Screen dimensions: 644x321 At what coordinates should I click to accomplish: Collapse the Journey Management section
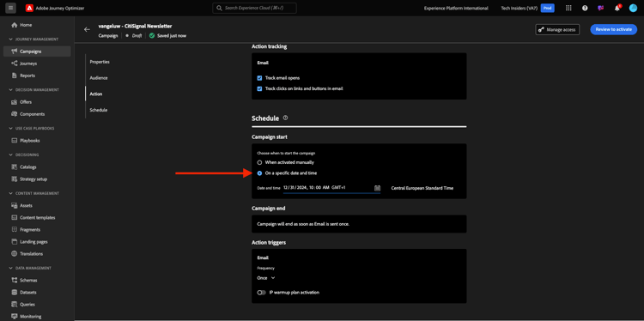pyautogui.click(x=11, y=39)
